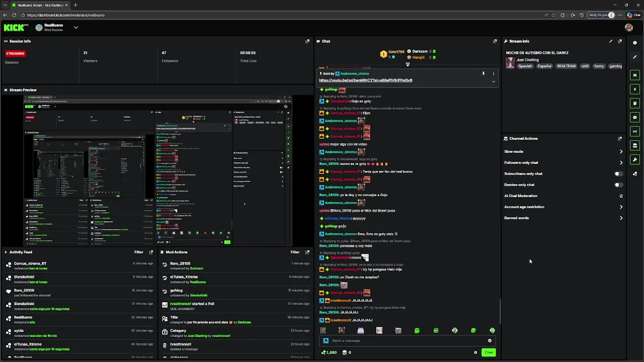This screenshot has width=644, height=362.
Task: Click the info icon in right sidebar
Action: (635, 43)
